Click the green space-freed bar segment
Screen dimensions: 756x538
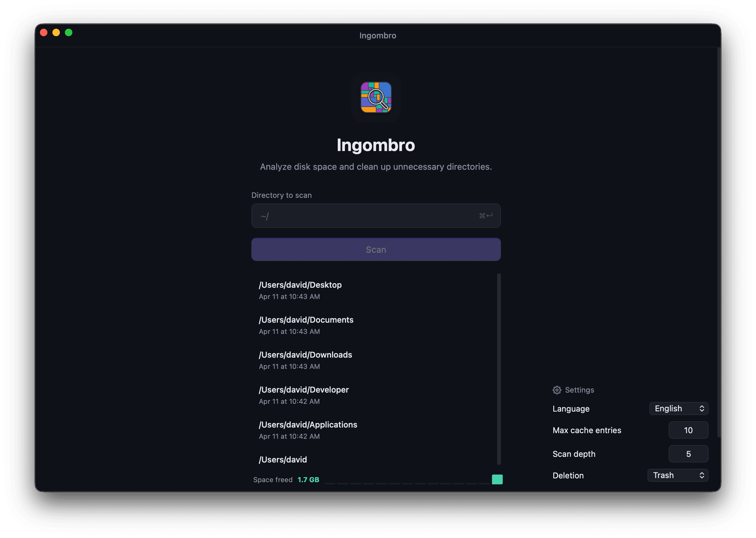tap(497, 479)
